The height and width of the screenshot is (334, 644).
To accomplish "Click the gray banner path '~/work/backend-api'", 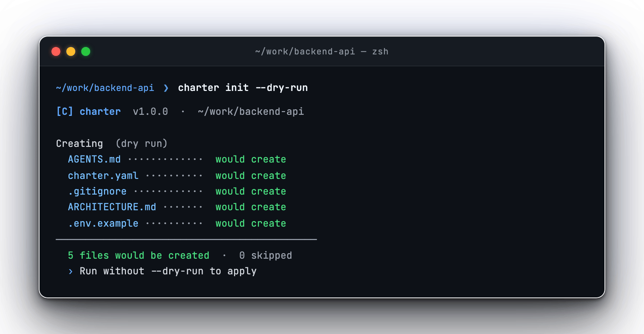I will (251, 111).
